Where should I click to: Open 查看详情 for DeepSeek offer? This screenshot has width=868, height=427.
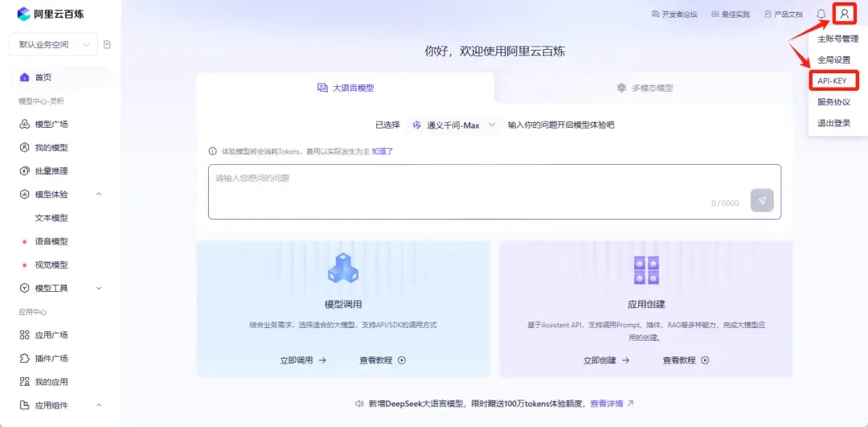[612, 404]
